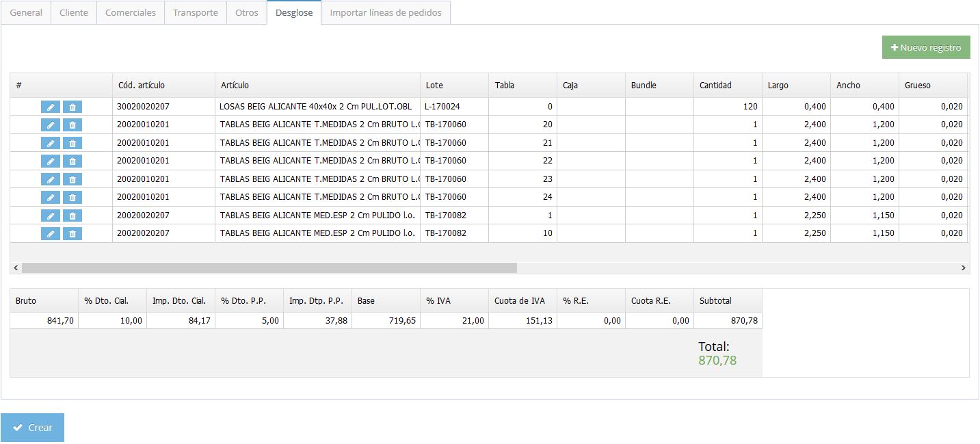
Task: Select the Otros tab
Action: tap(247, 12)
